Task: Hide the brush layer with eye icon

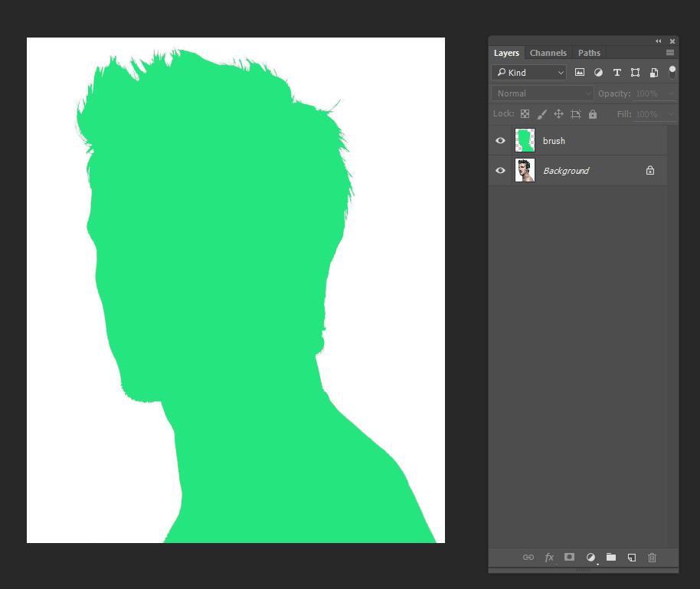Action: point(500,141)
